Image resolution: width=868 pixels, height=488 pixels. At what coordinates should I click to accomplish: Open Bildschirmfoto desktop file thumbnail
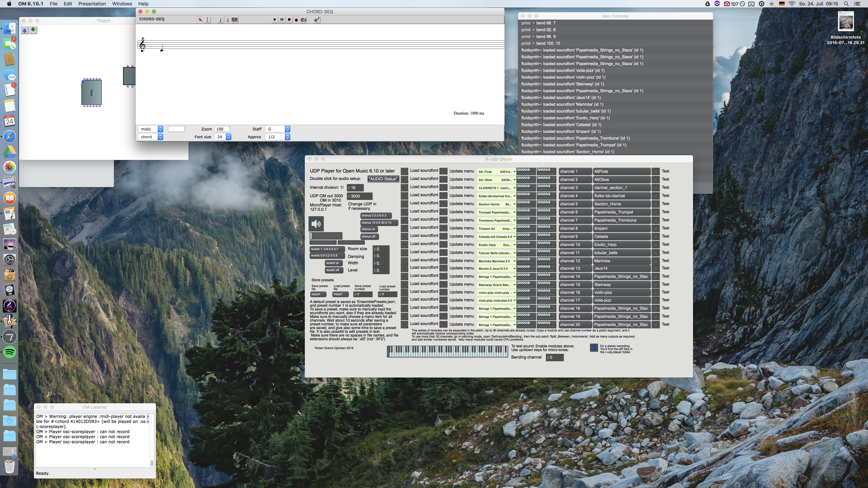(x=846, y=21)
